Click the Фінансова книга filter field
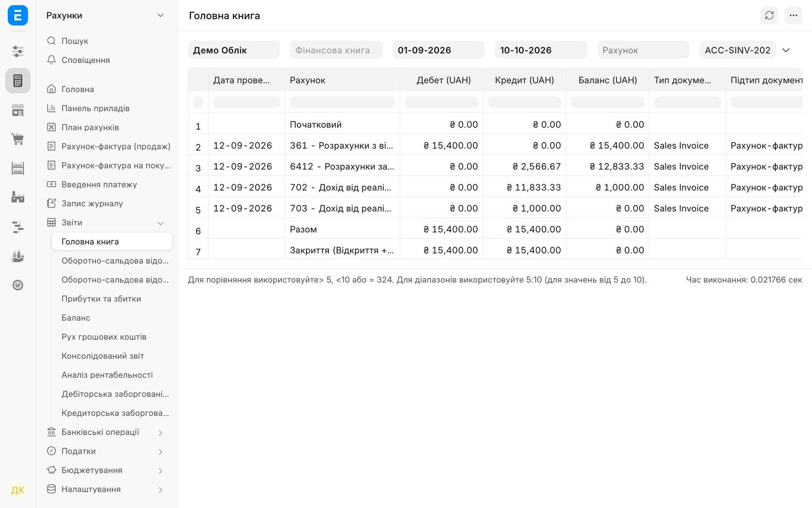The image size is (812, 508). (x=336, y=50)
